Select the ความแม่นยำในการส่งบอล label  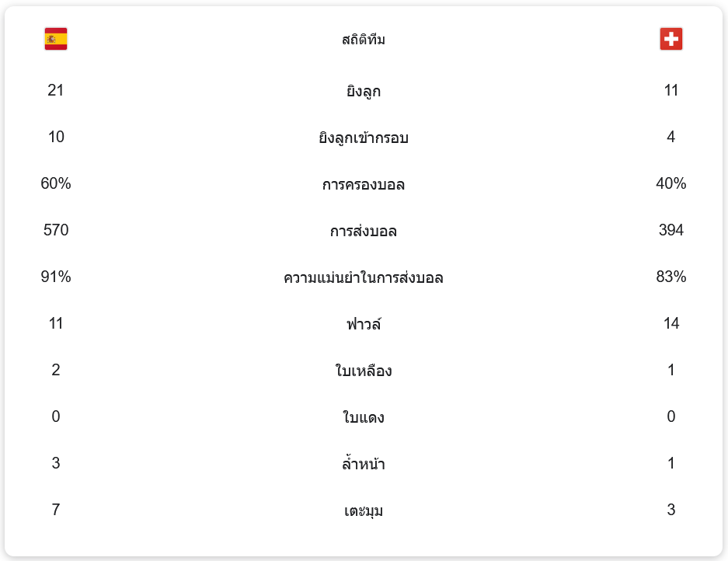pyautogui.click(x=364, y=278)
